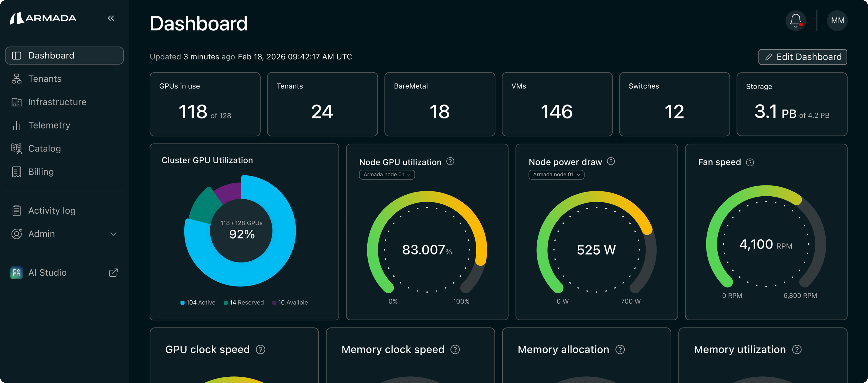Click the GPUs in use stat card
The image size is (868, 383).
[x=205, y=104]
